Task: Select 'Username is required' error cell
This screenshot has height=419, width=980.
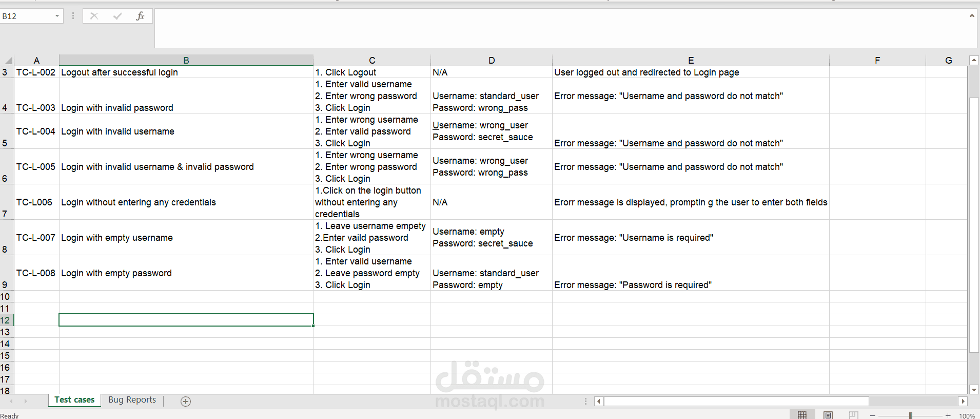Action: [x=691, y=238]
